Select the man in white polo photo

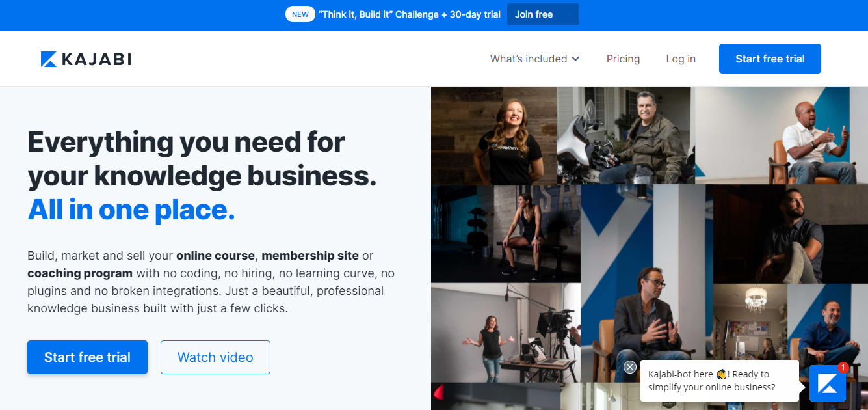pyautogui.click(x=782, y=135)
